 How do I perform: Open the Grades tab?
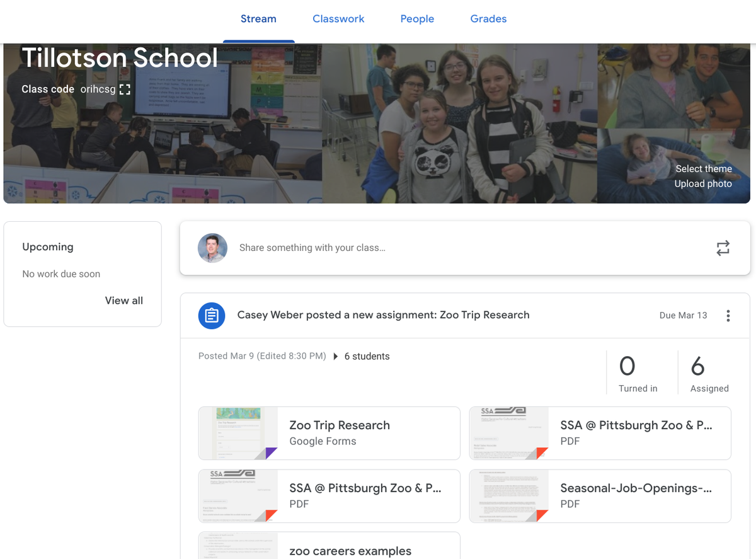coord(488,19)
